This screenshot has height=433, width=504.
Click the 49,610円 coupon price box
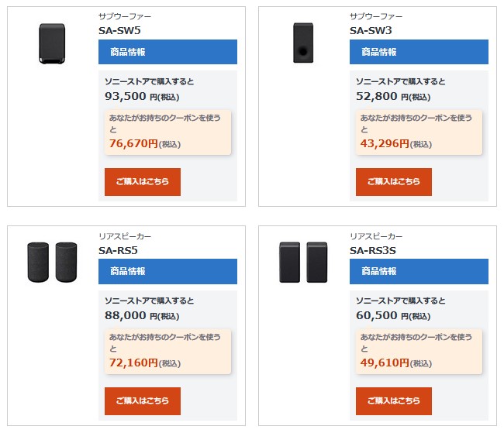tap(419, 352)
